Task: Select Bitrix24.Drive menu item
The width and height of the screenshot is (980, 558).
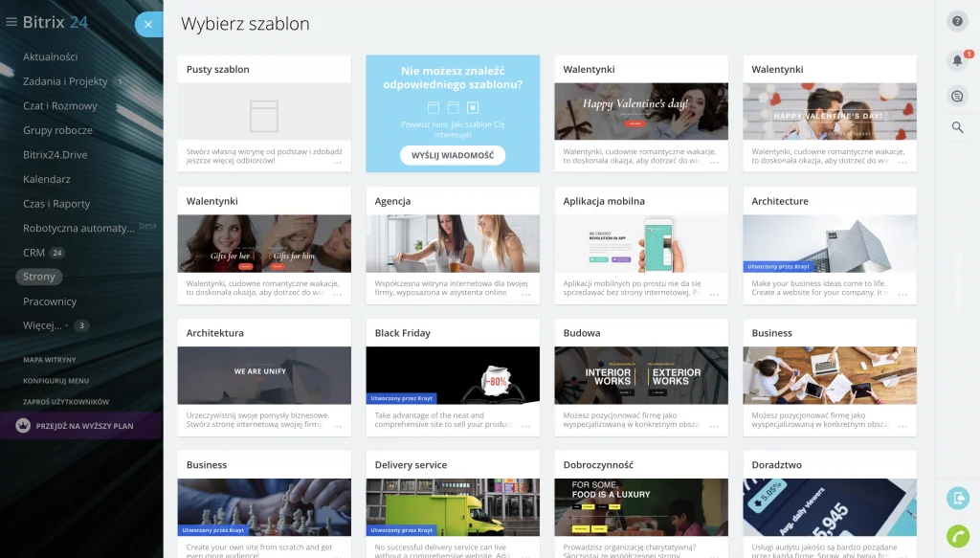Action: pos(55,154)
